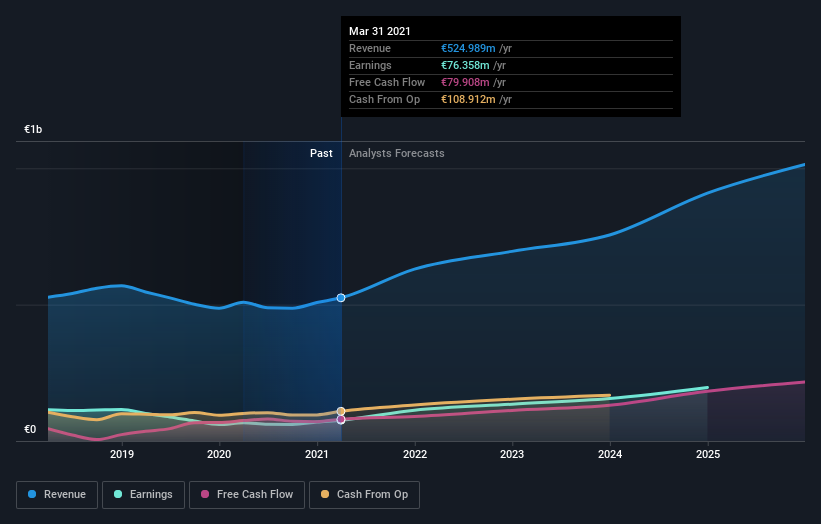Click the €79.908m free cash flow value
The image size is (821, 524).
(465, 82)
